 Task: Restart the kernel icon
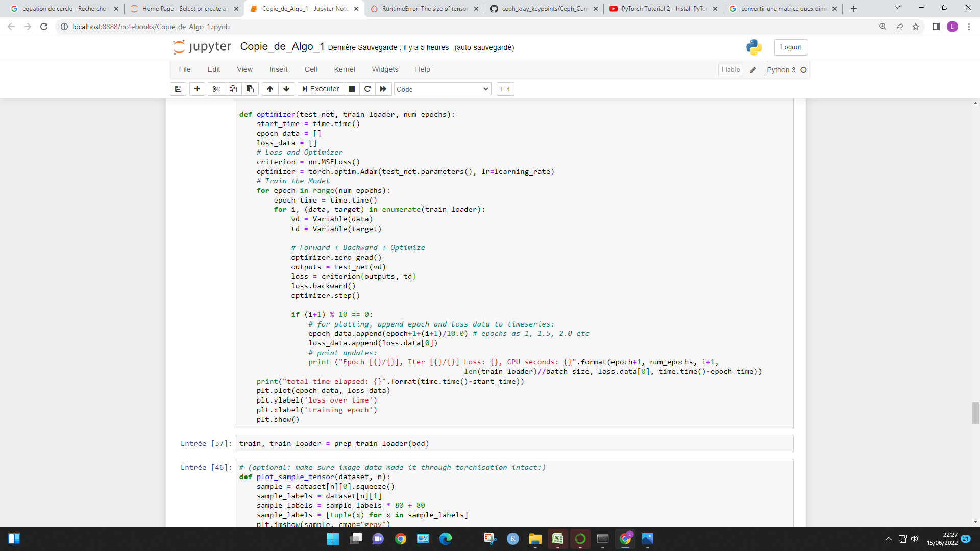click(367, 89)
